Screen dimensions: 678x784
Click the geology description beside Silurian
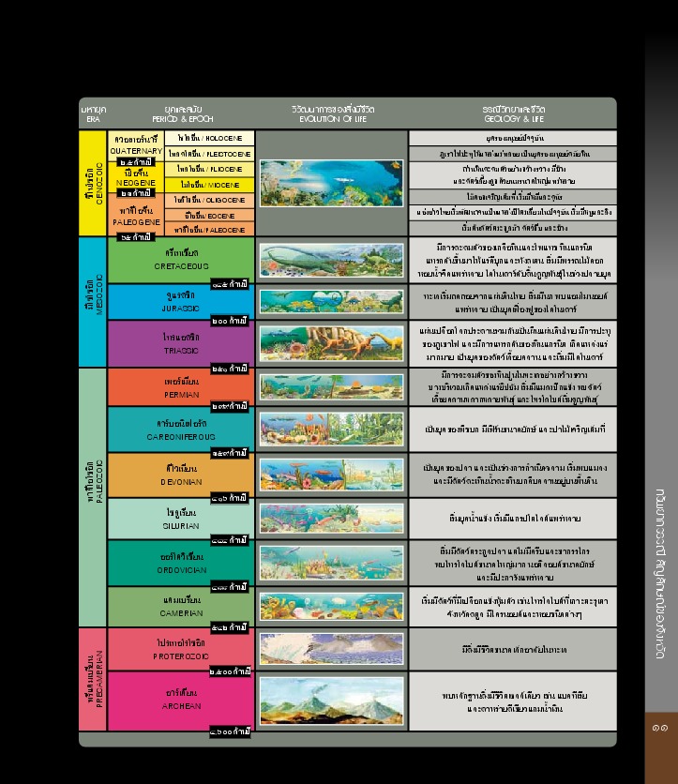pyautogui.click(x=513, y=518)
